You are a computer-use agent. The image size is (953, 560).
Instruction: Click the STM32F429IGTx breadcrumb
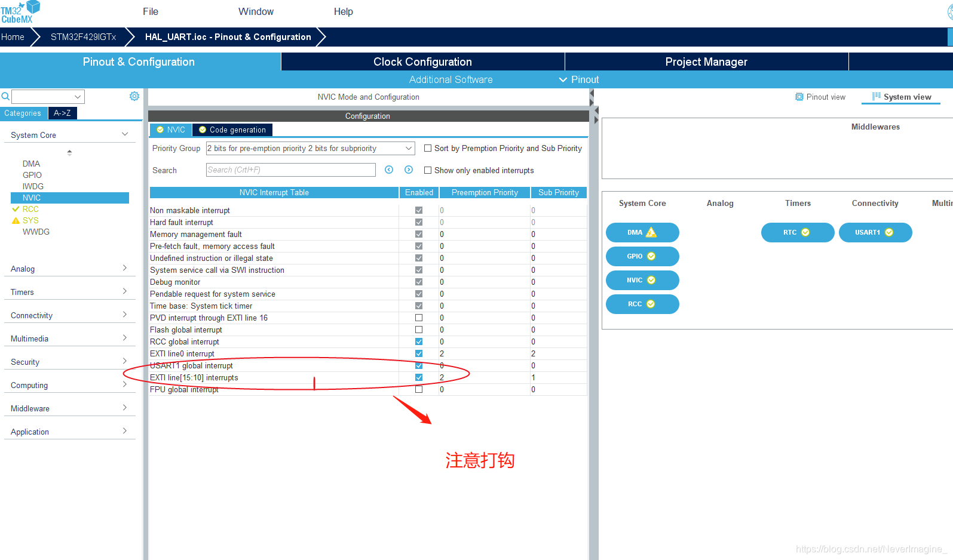pyautogui.click(x=83, y=37)
